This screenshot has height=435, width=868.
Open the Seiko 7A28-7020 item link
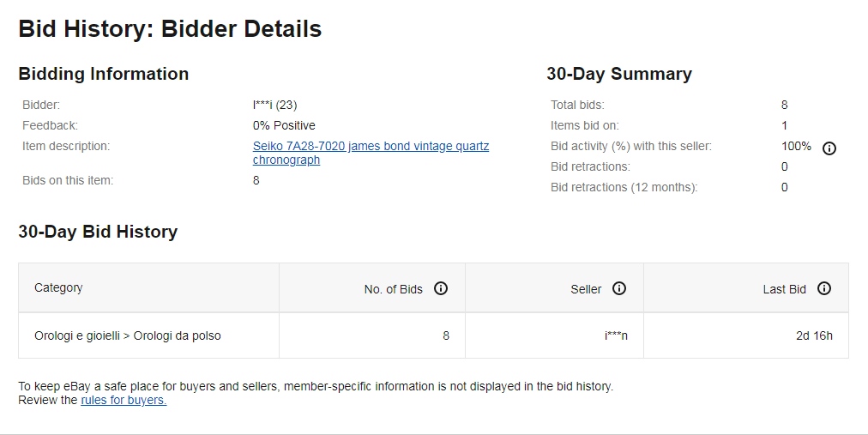point(371,147)
